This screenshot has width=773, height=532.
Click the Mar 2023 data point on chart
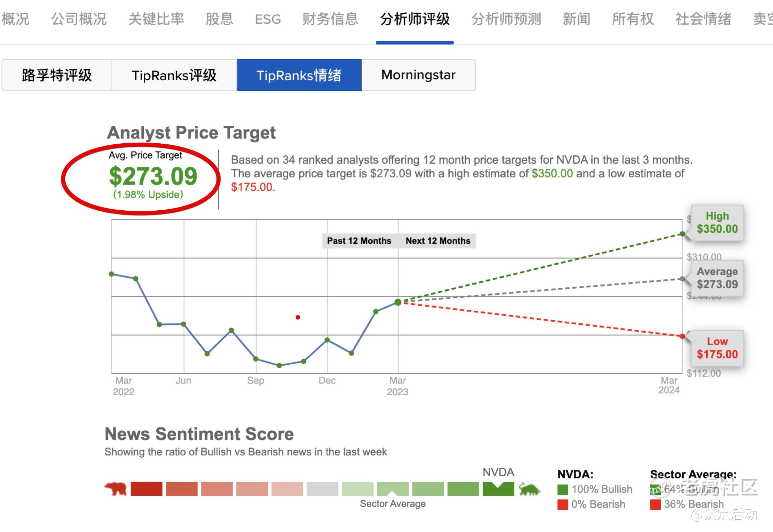[x=398, y=302]
